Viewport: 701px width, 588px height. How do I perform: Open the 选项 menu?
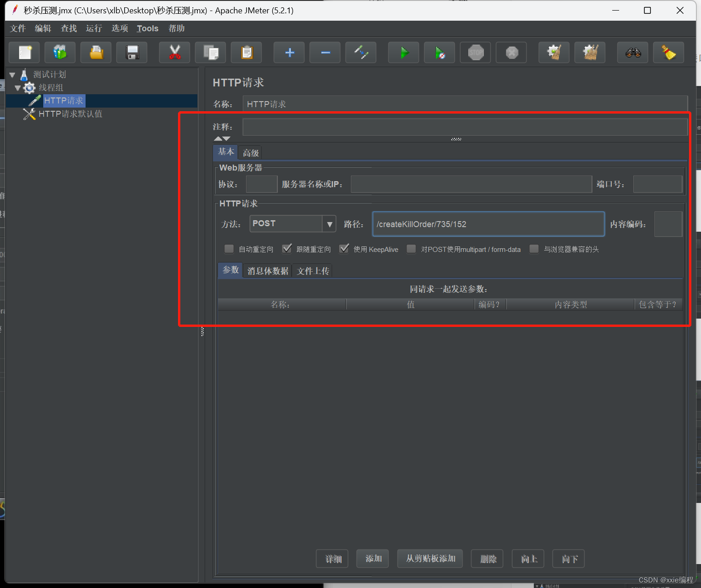(120, 29)
